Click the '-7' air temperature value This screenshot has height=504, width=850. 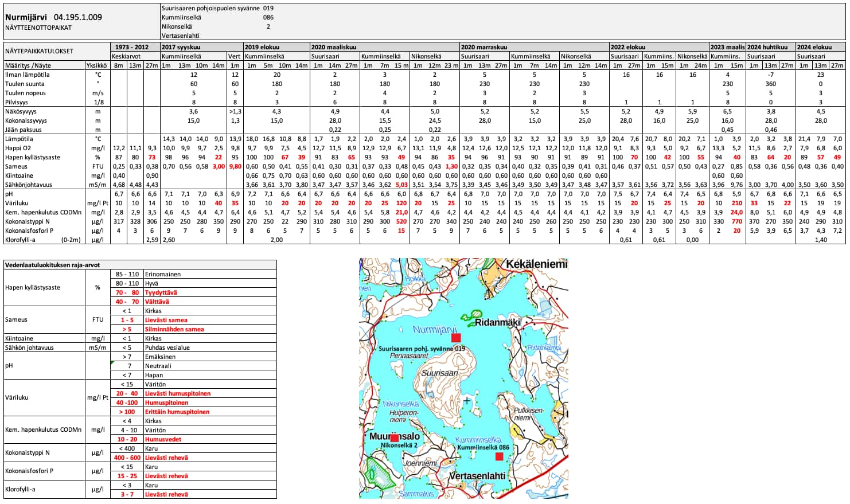(771, 75)
